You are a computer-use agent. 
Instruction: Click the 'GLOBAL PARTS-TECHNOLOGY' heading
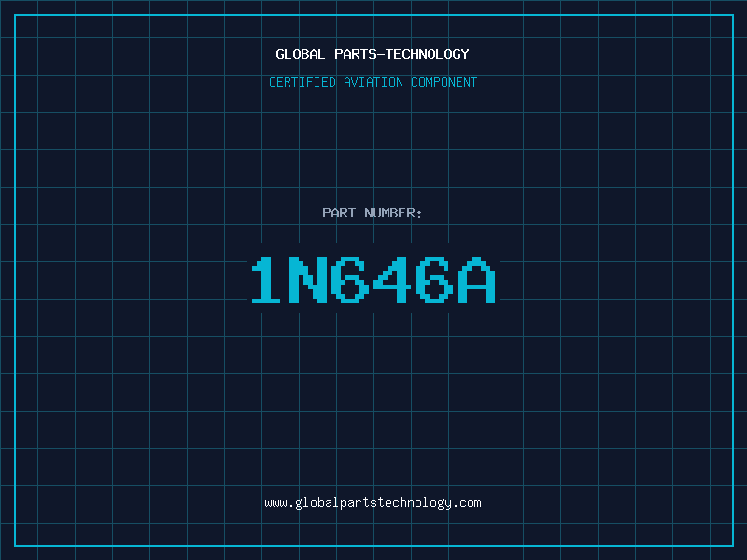373,54
